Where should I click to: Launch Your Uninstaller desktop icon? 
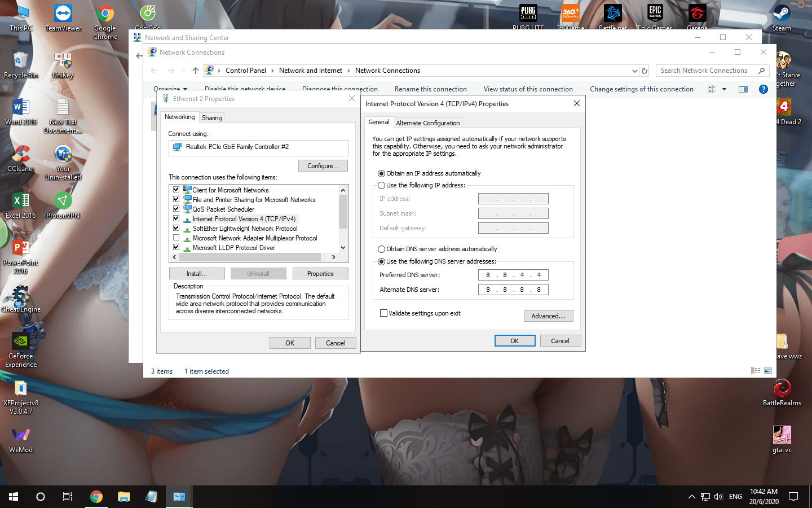click(x=63, y=163)
